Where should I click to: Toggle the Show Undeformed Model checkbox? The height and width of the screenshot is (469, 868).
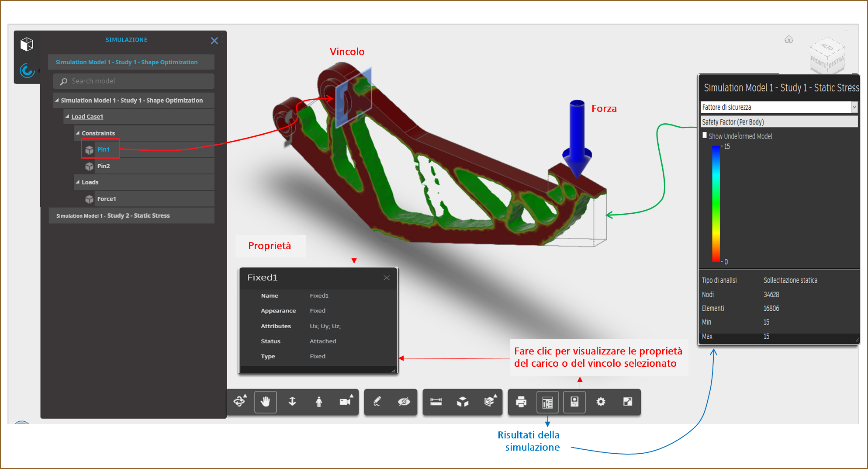[705, 135]
